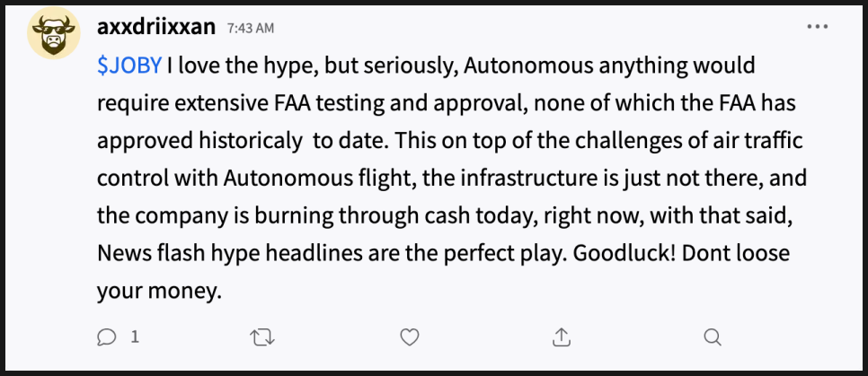868x376 pixels.
Task: Click the share upload arrow icon
Action: pos(561,337)
